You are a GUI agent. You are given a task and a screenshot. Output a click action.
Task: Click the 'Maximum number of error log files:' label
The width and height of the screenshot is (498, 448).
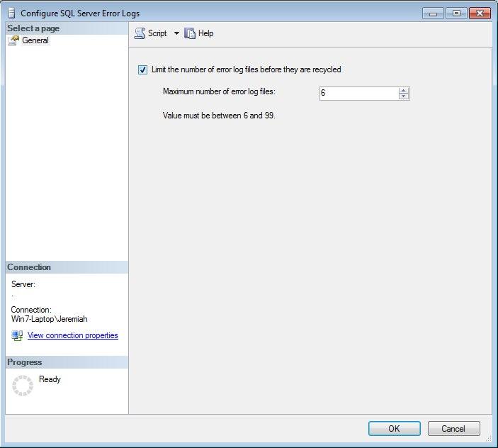[x=219, y=91]
